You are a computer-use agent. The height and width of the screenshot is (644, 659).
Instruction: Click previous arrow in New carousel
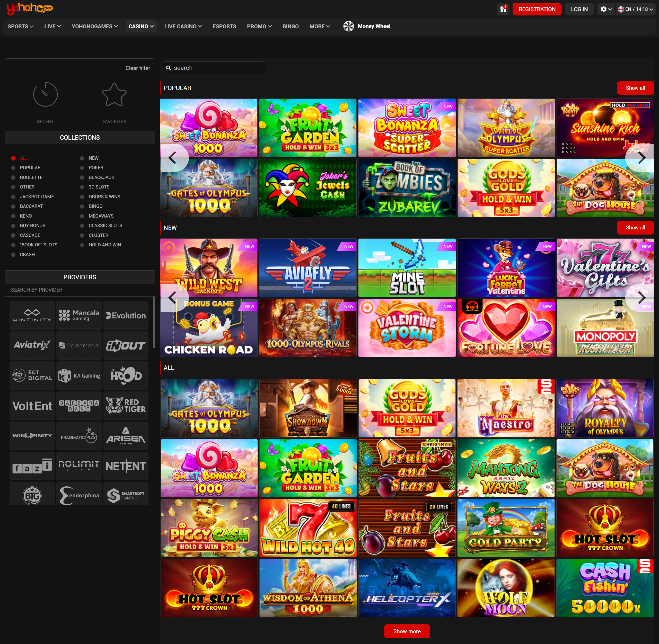click(x=173, y=298)
